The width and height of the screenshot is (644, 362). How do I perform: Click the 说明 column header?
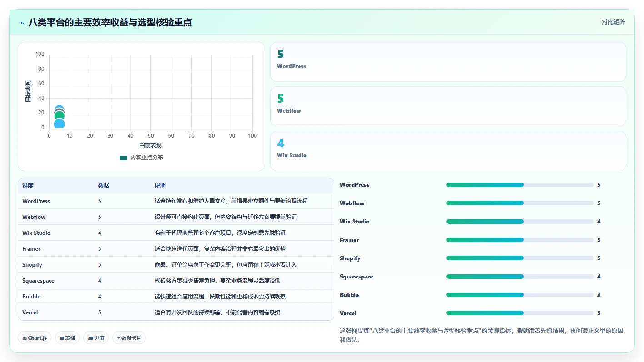click(x=160, y=186)
